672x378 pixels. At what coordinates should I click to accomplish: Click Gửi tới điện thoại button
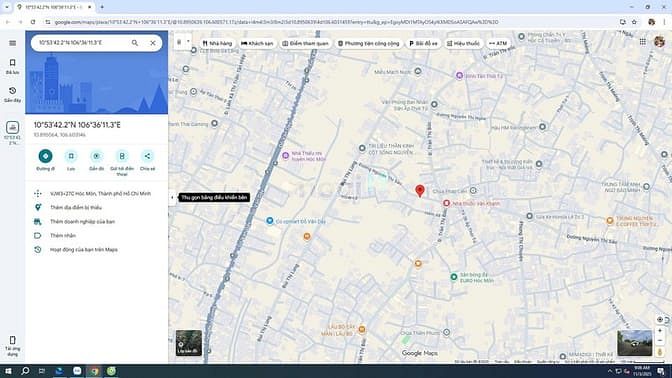(x=122, y=163)
